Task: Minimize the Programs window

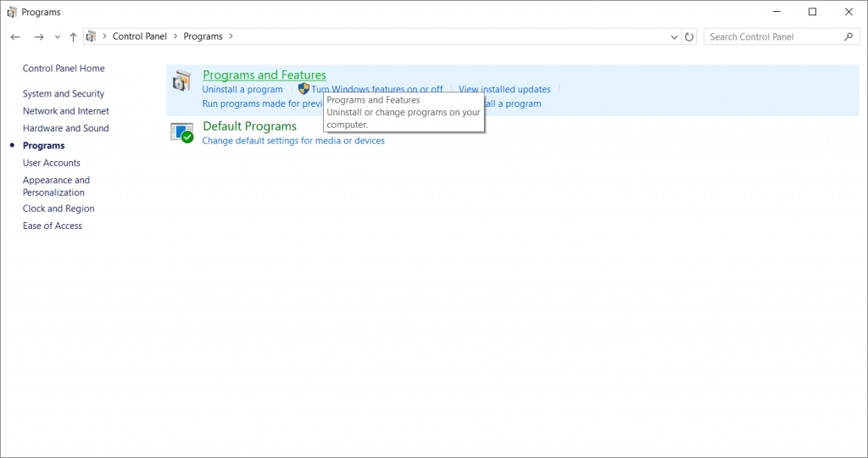Action: click(x=776, y=12)
